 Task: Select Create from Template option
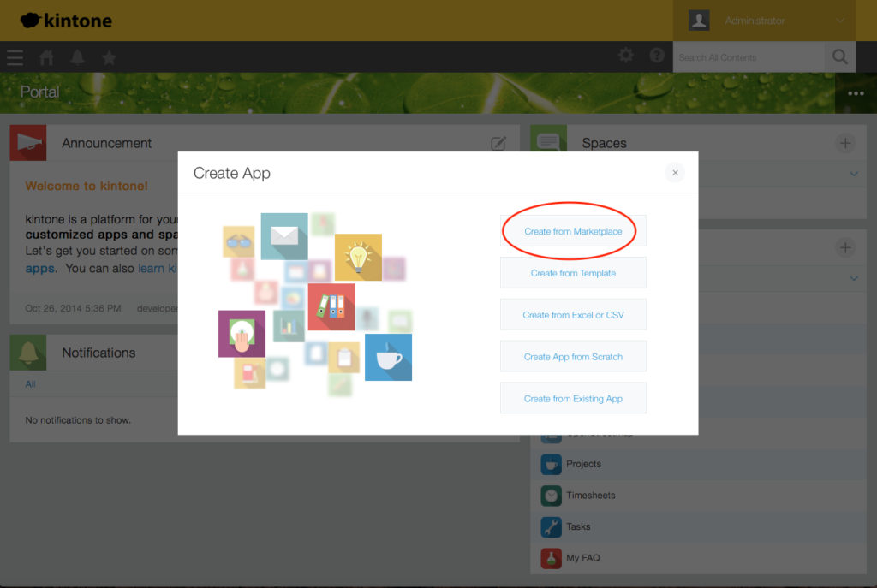[x=573, y=273]
